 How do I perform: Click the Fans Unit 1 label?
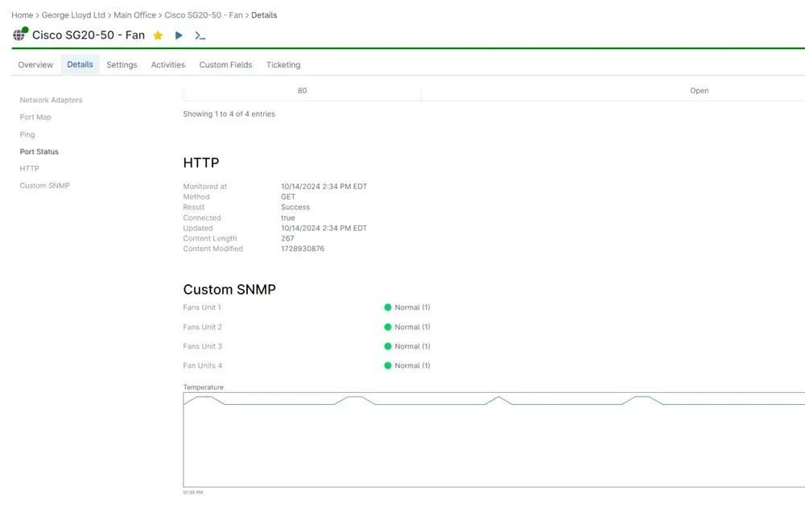pyautogui.click(x=202, y=307)
